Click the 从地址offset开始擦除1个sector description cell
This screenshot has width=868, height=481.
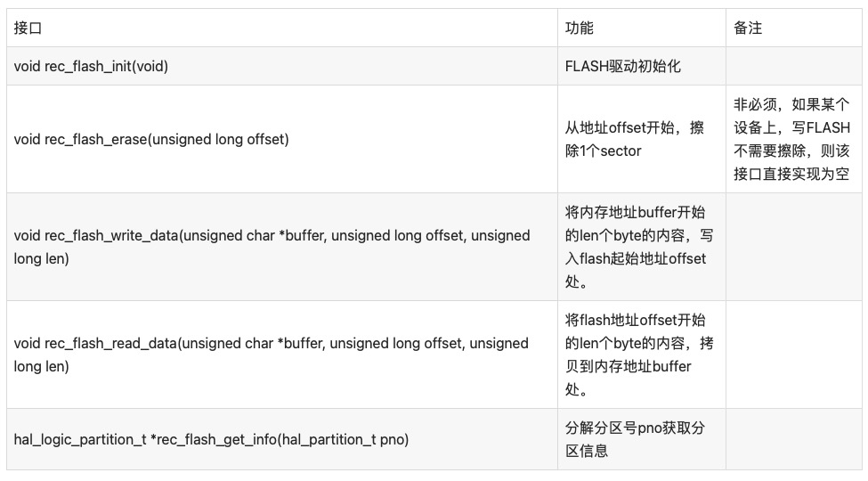pos(642,139)
